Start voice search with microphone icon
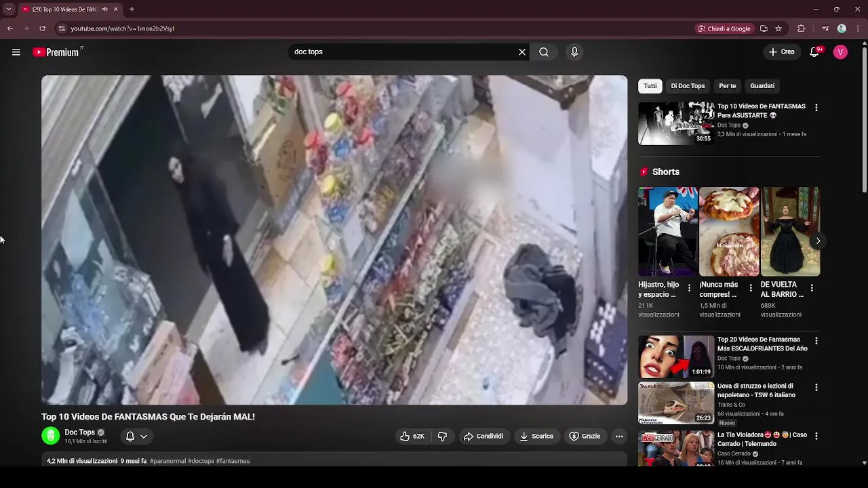This screenshot has width=868, height=488. coord(574,52)
